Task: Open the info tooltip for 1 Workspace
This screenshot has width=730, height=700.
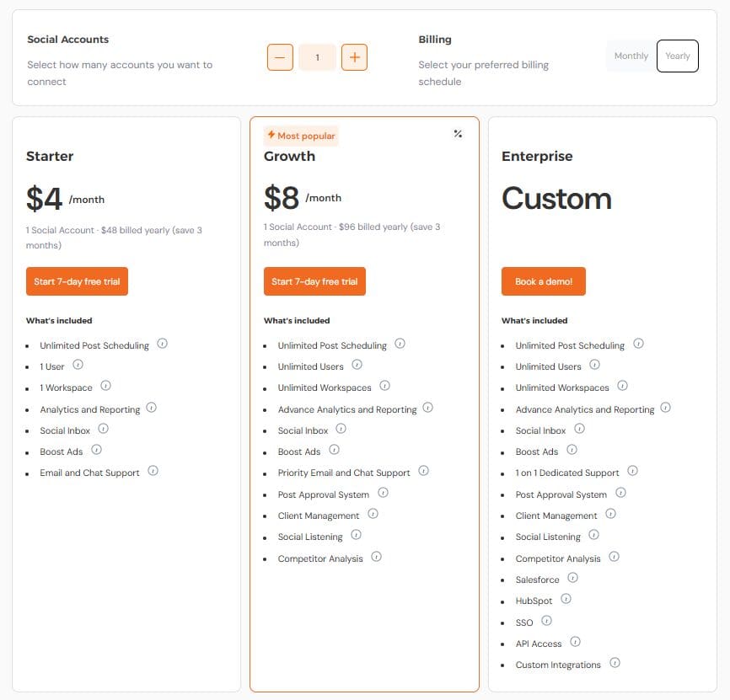Action: pos(106,387)
